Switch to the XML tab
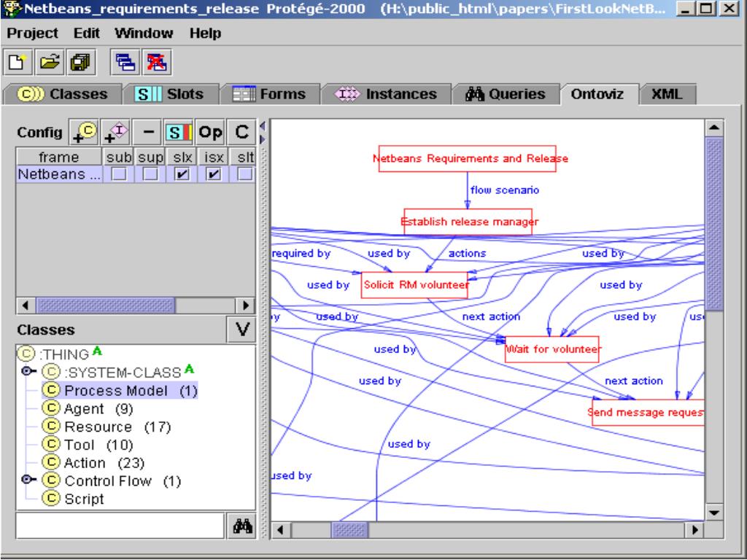 click(x=667, y=94)
